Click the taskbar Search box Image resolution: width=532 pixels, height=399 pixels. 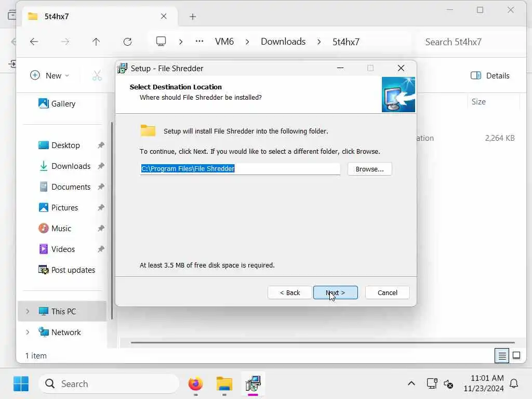click(x=109, y=384)
